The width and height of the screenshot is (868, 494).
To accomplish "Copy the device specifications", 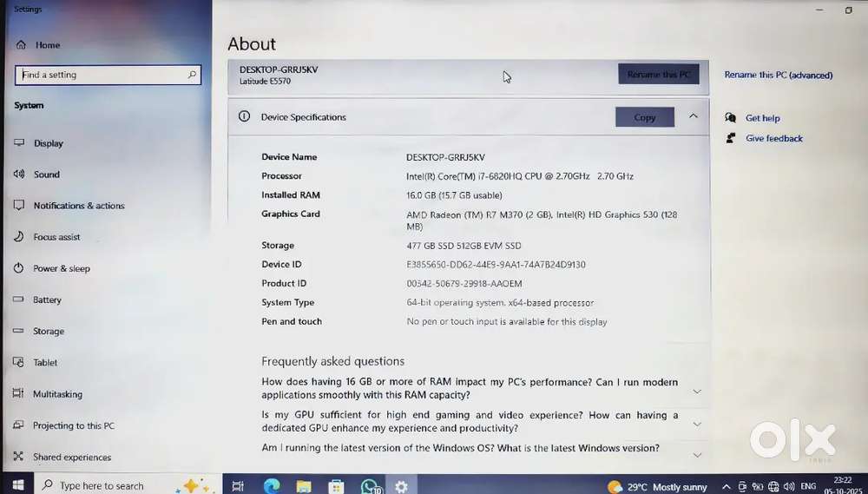I will tap(644, 117).
